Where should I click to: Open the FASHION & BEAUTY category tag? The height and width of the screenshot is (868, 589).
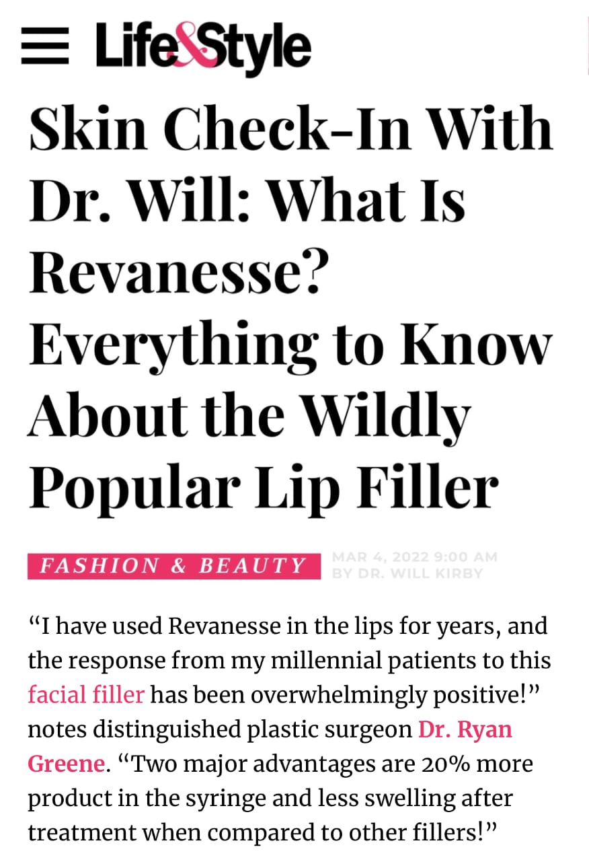tap(174, 566)
